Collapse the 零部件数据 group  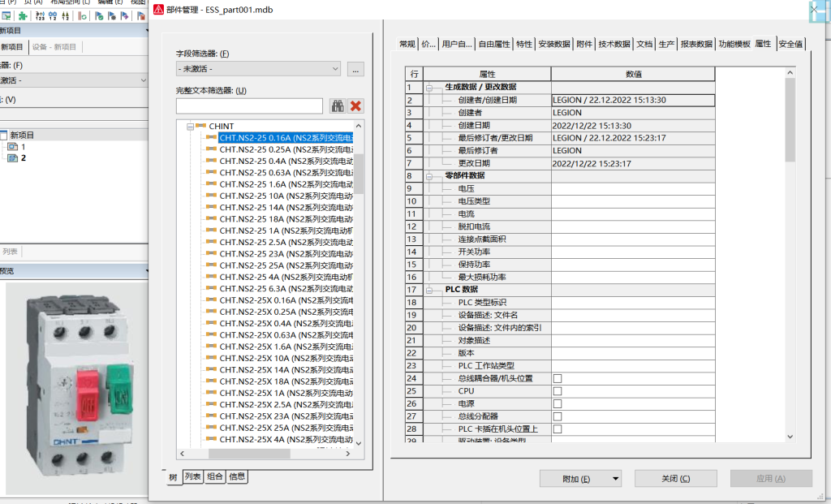(429, 176)
